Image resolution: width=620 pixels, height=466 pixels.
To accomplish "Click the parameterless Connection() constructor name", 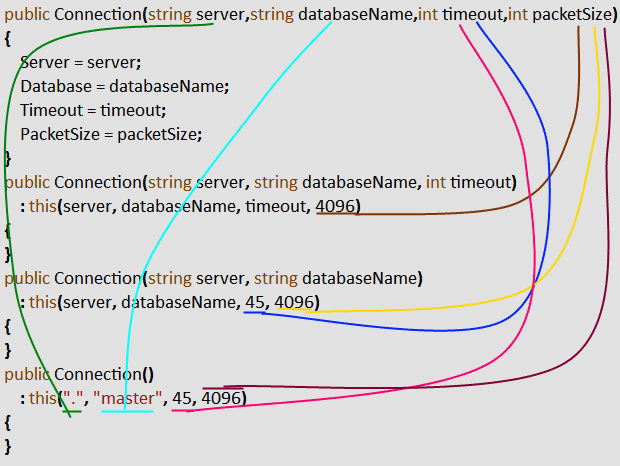I will (x=104, y=375).
